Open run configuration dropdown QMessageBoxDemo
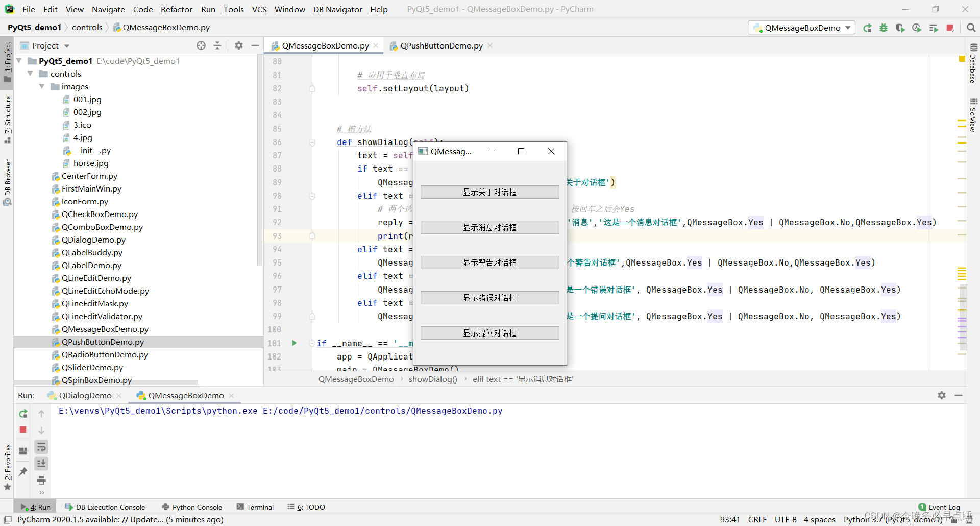 (x=802, y=28)
